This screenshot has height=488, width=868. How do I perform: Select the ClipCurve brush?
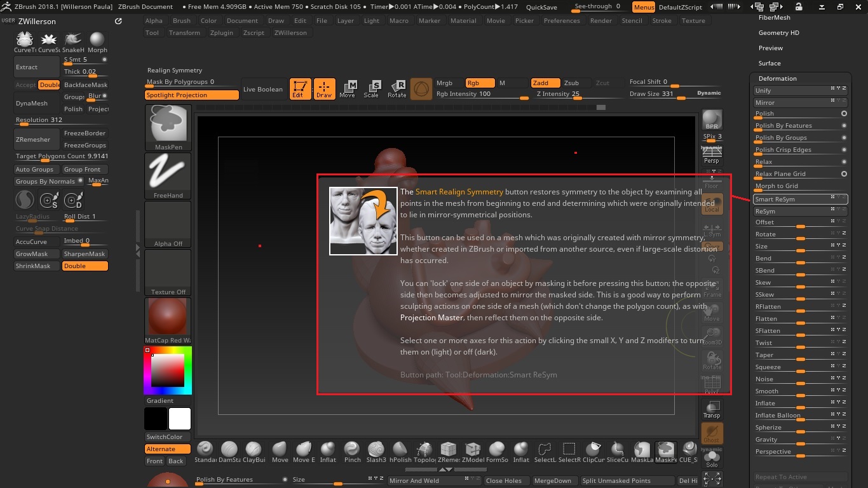(x=593, y=451)
